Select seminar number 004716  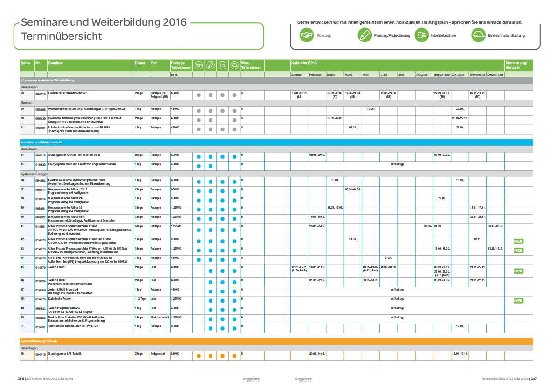(x=41, y=95)
